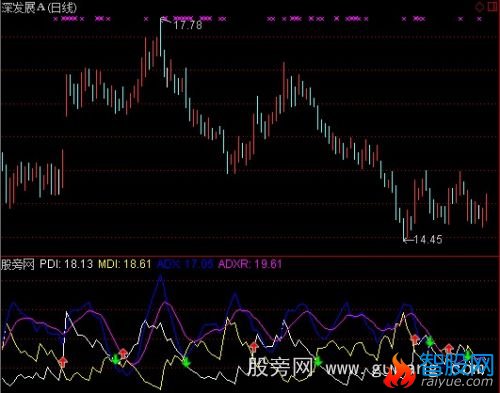Click the leftmost red up-arrow signal in the indicator panel
The image size is (500, 393).
click(x=63, y=362)
